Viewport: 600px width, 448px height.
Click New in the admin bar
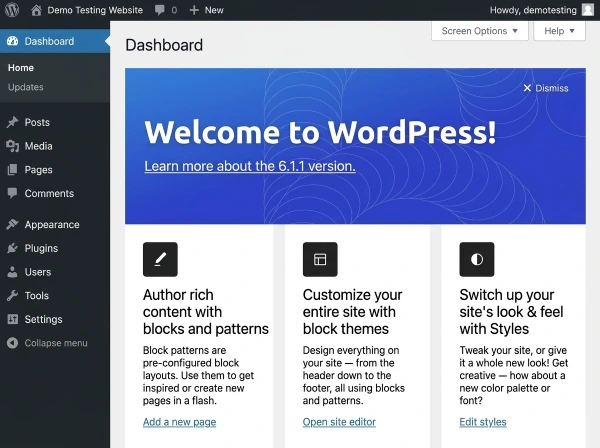(x=214, y=10)
